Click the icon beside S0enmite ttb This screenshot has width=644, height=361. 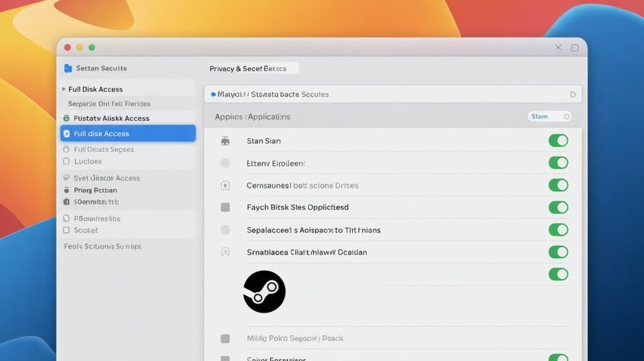[x=66, y=202]
